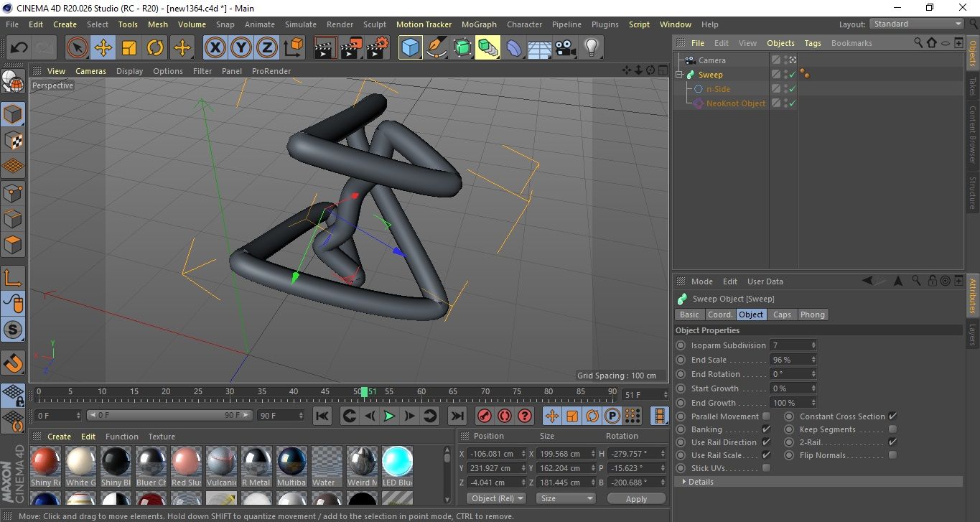
Task: Open the Object (Rel) dropdown
Action: [496, 498]
